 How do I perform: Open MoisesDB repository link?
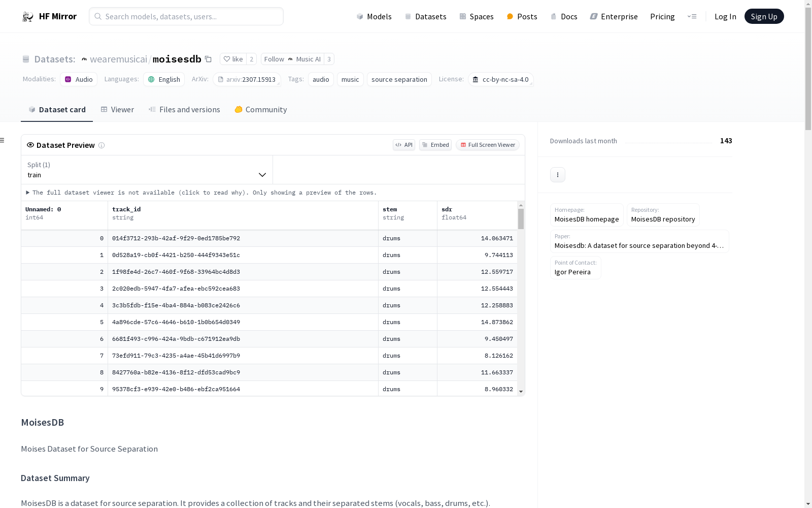pyautogui.click(x=663, y=215)
